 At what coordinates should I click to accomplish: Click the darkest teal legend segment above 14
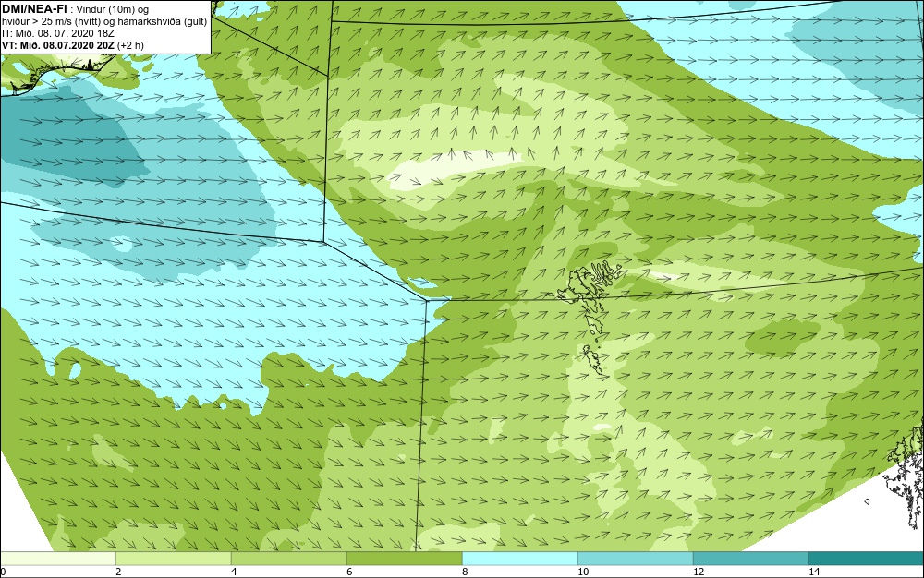click(x=867, y=559)
